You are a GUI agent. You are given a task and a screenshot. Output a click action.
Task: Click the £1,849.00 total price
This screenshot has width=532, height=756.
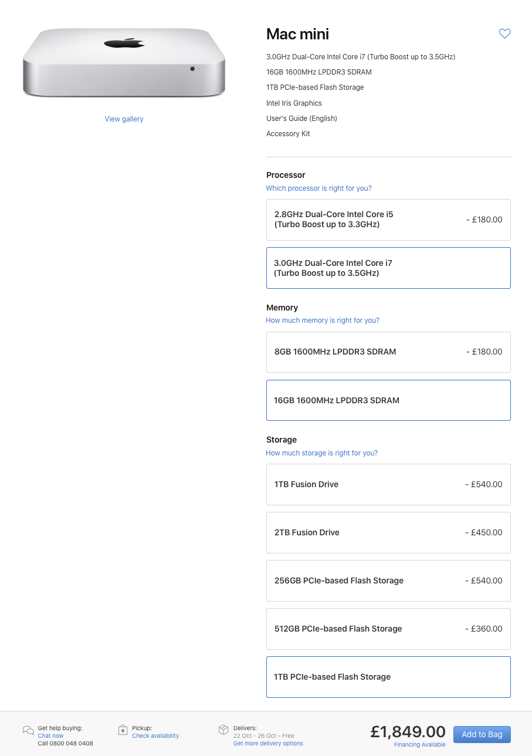408,731
